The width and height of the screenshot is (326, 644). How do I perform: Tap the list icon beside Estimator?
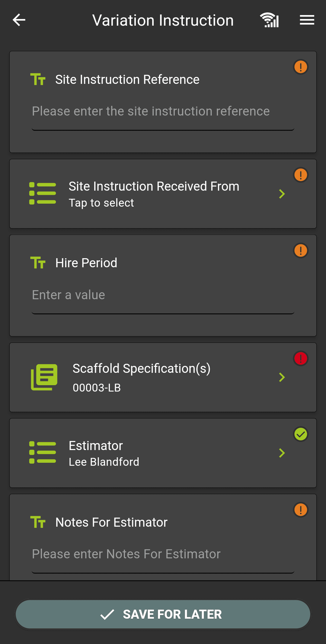pyautogui.click(x=43, y=452)
